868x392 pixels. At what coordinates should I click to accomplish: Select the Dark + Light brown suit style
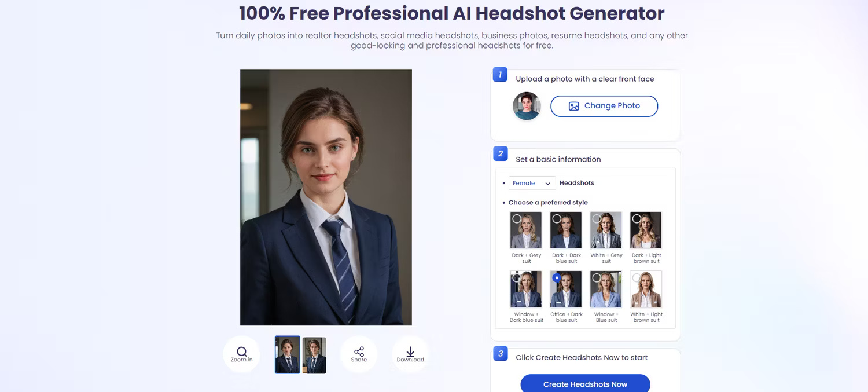click(x=646, y=229)
